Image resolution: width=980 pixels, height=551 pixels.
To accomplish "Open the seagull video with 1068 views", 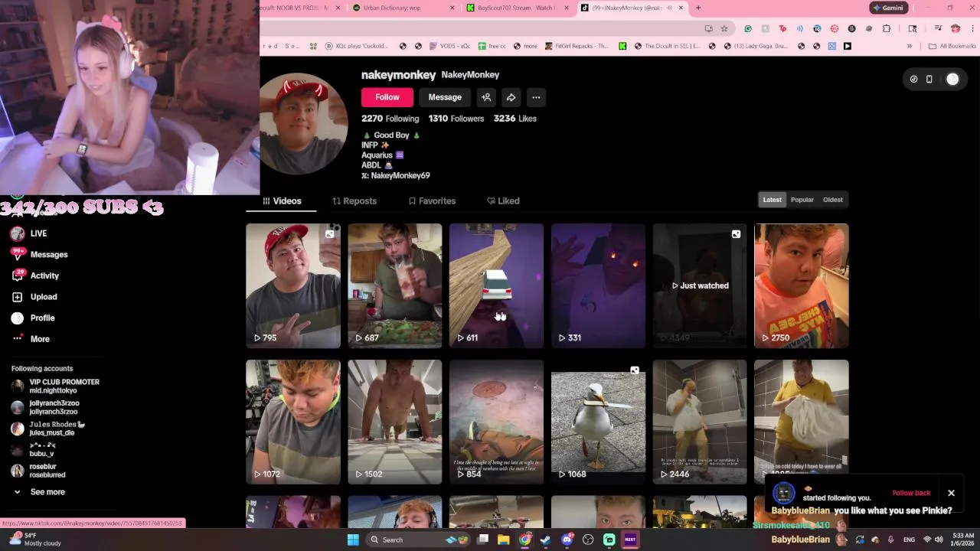I will 598,422.
